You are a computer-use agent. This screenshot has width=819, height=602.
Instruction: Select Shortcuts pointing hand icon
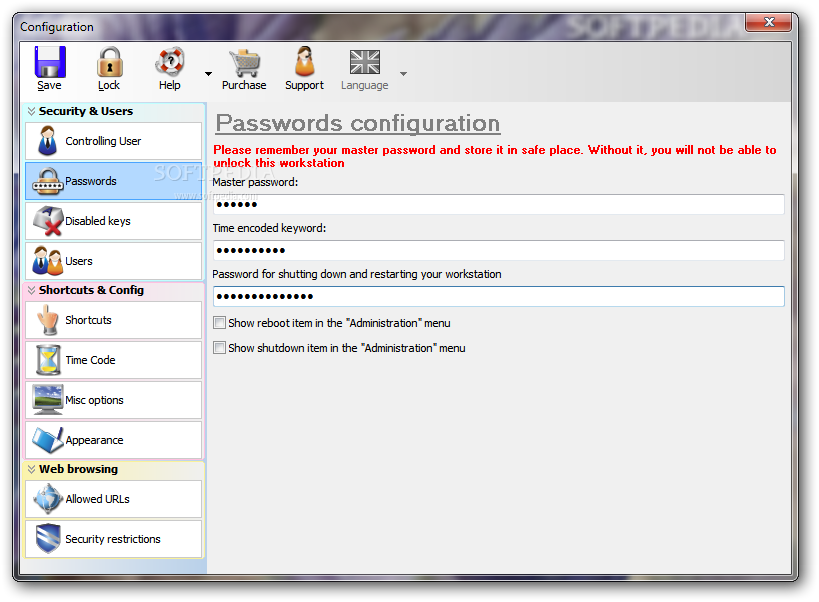(x=48, y=320)
